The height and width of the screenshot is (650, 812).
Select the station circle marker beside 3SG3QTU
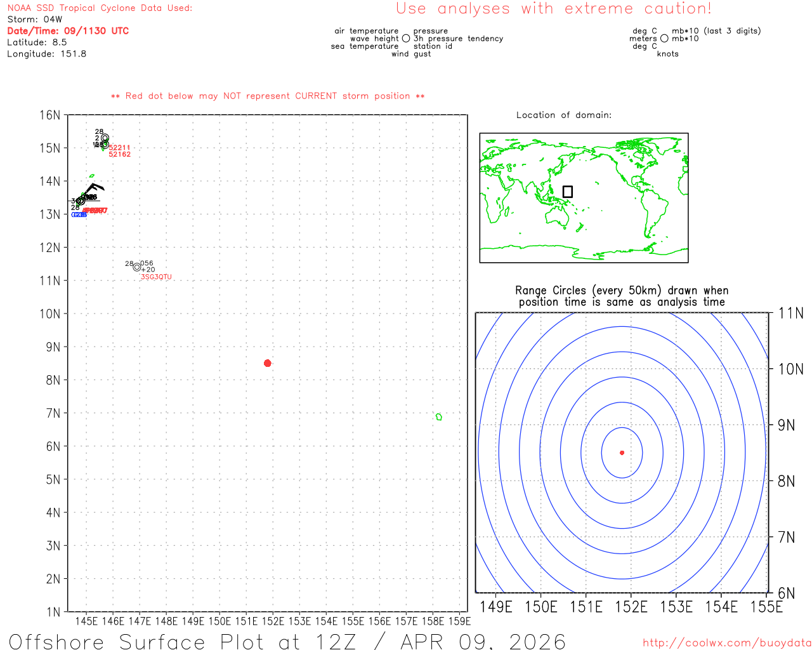pos(136,267)
